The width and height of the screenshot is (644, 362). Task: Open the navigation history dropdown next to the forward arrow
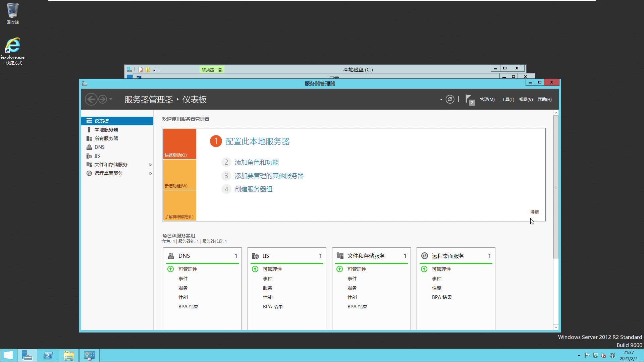[111, 99]
